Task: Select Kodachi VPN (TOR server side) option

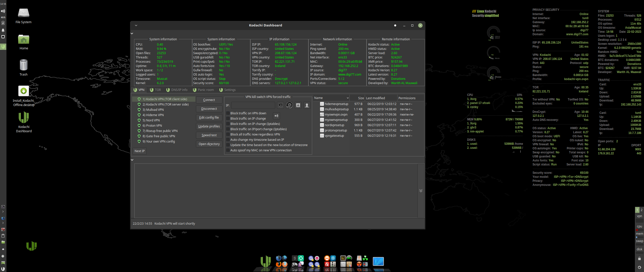Action: 164,105
